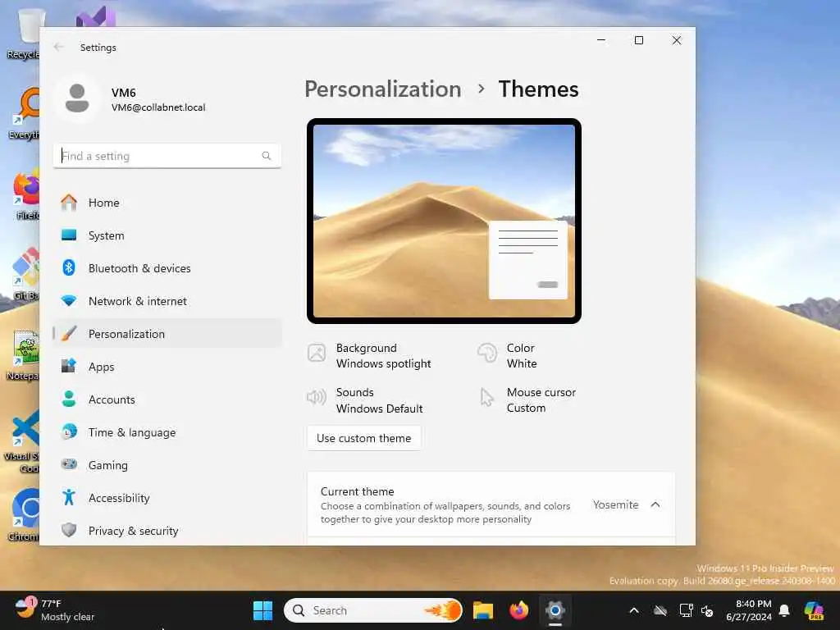840x630 pixels.
Task: Open Sounds Windows Default setting
Action: coord(365,400)
